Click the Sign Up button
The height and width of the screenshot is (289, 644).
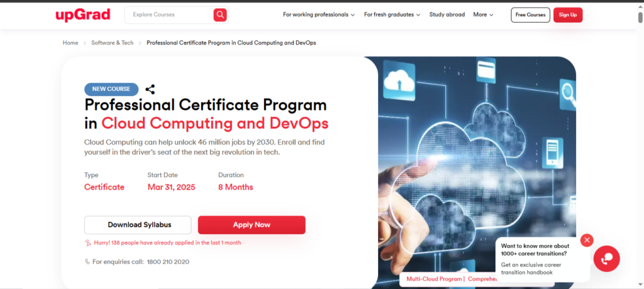pyautogui.click(x=568, y=15)
